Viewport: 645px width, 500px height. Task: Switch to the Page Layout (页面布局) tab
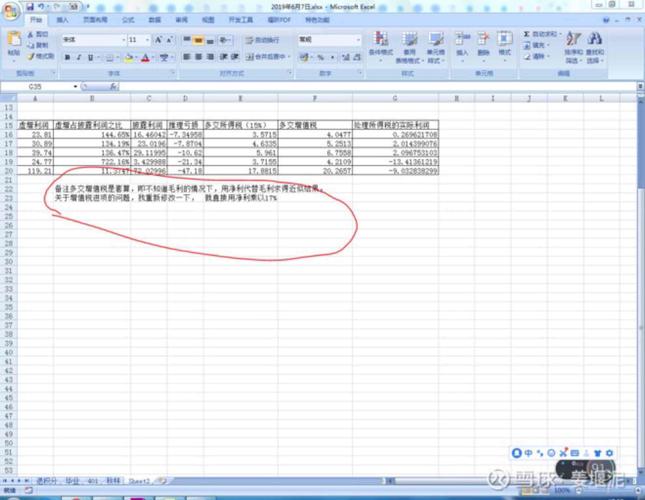[x=95, y=20]
